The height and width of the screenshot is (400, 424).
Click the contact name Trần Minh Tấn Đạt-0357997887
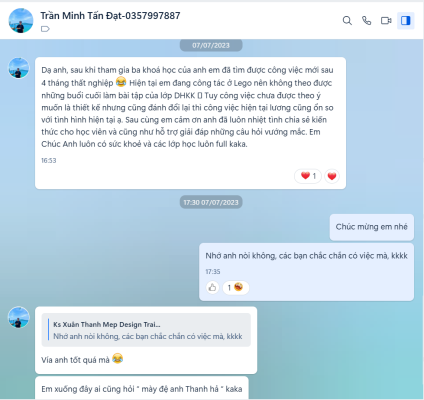tap(110, 16)
